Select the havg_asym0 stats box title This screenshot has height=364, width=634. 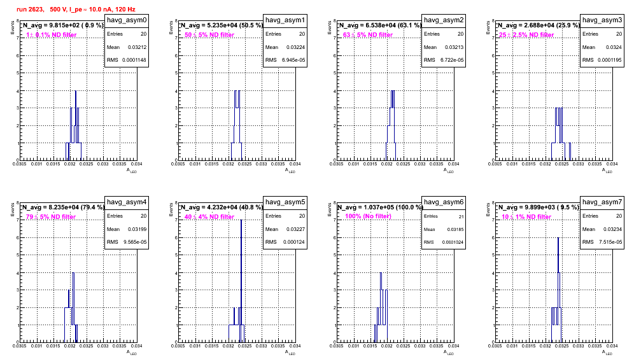(127, 20)
